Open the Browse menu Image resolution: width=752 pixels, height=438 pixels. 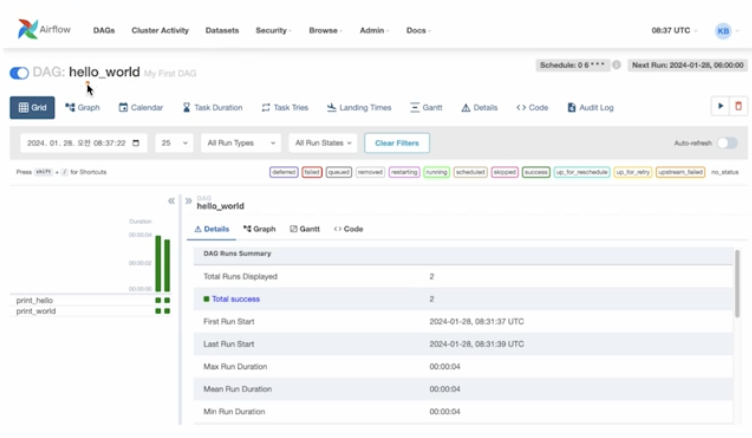325,30
